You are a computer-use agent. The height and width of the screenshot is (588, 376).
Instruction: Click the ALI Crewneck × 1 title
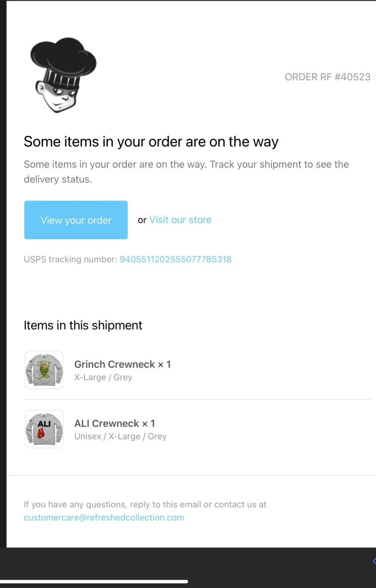tap(114, 424)
